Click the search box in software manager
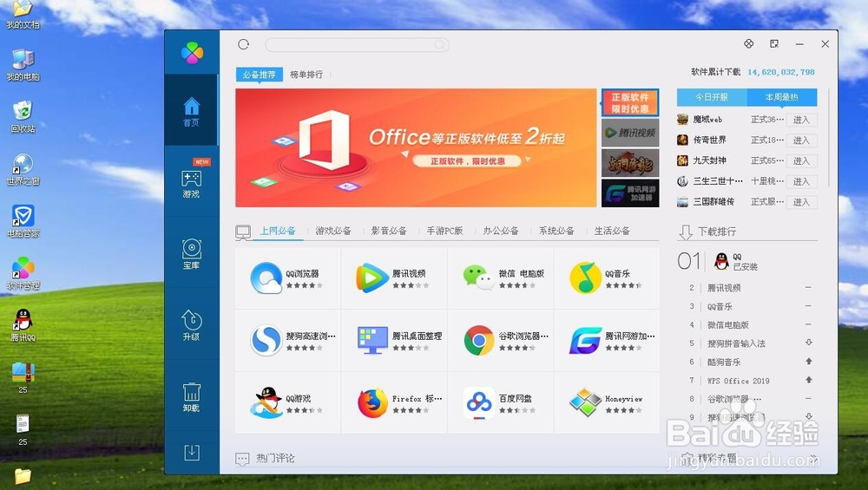The image size is (868, 490). 357,44
